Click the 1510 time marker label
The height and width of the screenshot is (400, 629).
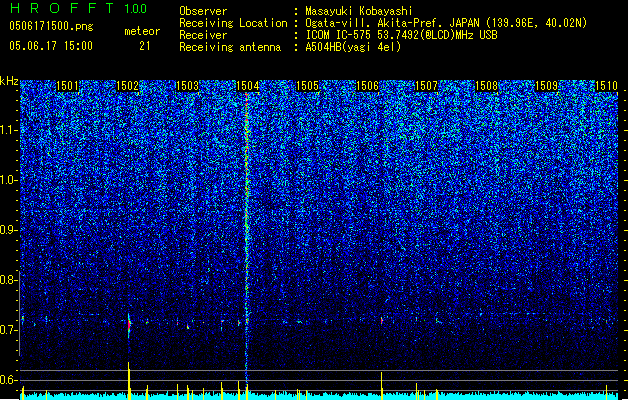coord(606,86)
